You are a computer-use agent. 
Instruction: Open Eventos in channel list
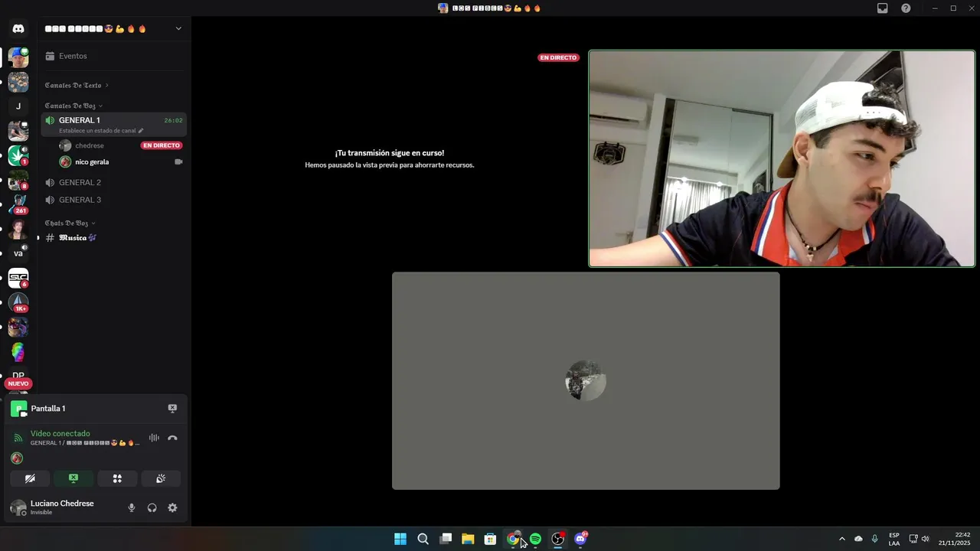click(113, 56)
